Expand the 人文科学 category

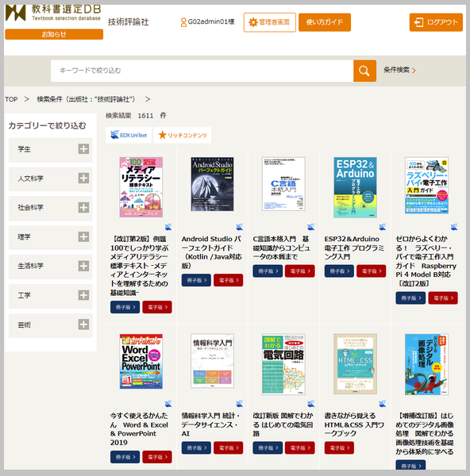(x=83, y=178)
